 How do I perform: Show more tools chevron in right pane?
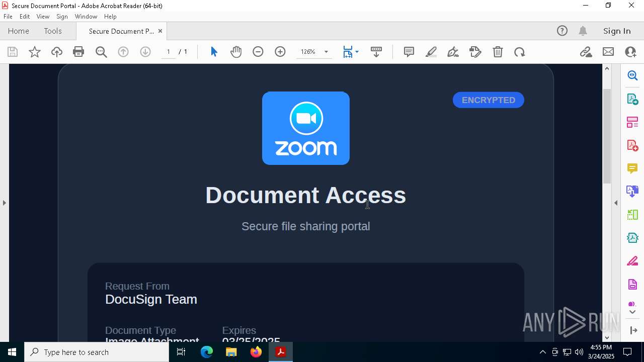coord(632,312)
